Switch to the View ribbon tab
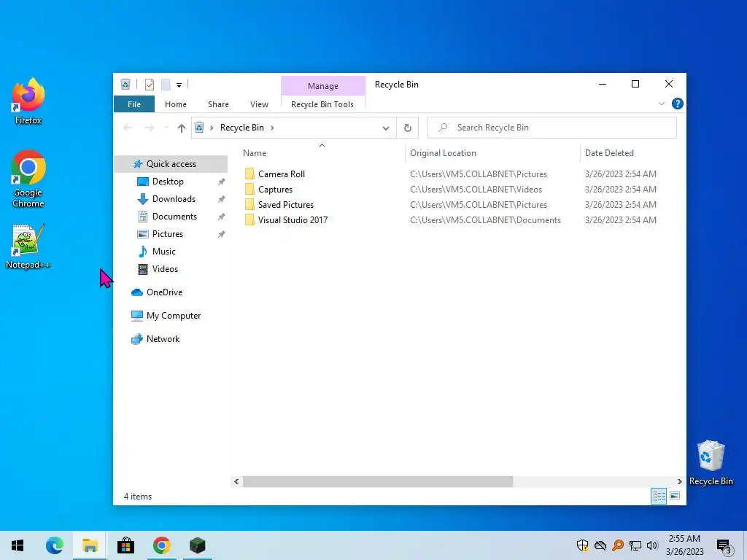This screenshot has width=747, height=560. (259, 104)
